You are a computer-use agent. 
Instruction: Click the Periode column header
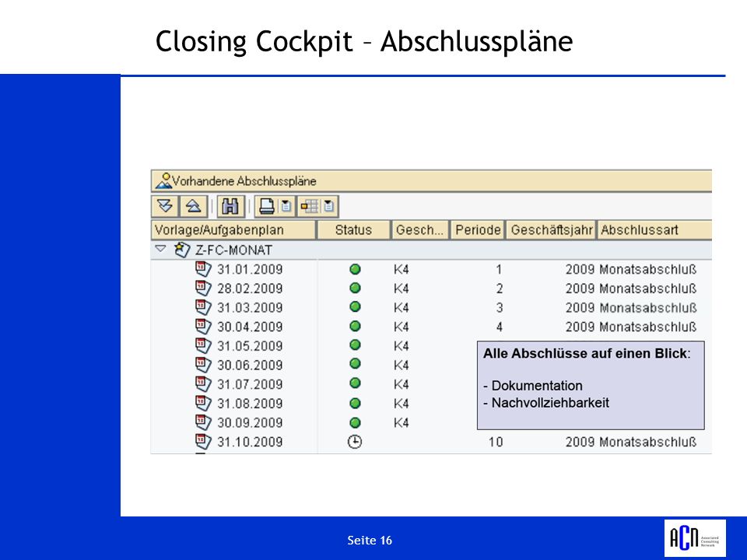(477, 230)
